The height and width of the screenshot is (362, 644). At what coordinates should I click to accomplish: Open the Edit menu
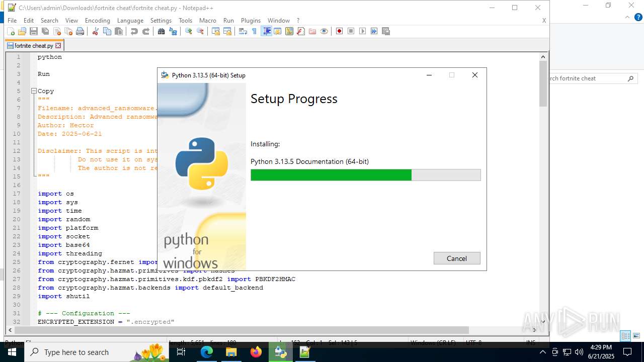point(29,21)
